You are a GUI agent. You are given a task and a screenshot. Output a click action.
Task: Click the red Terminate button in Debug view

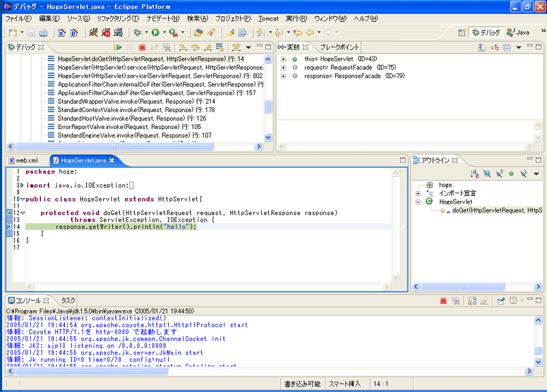pos(142,47)
